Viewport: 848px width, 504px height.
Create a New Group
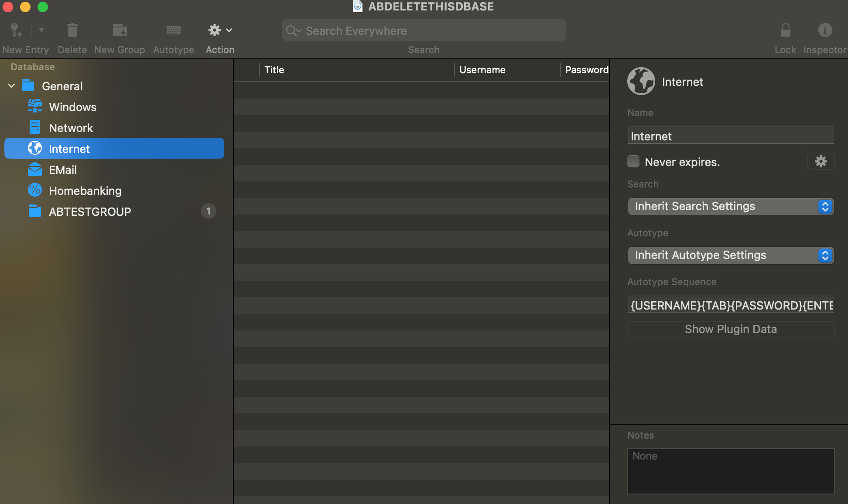[x=119, y=30]
